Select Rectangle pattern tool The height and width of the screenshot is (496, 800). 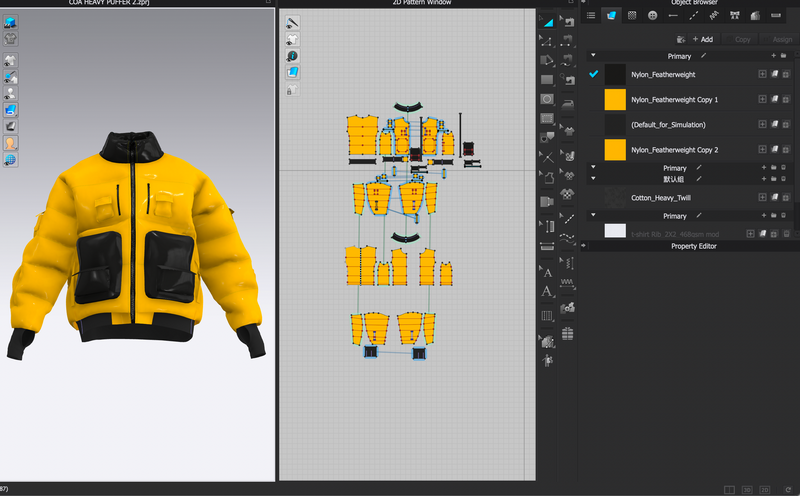tap(546, 80)
